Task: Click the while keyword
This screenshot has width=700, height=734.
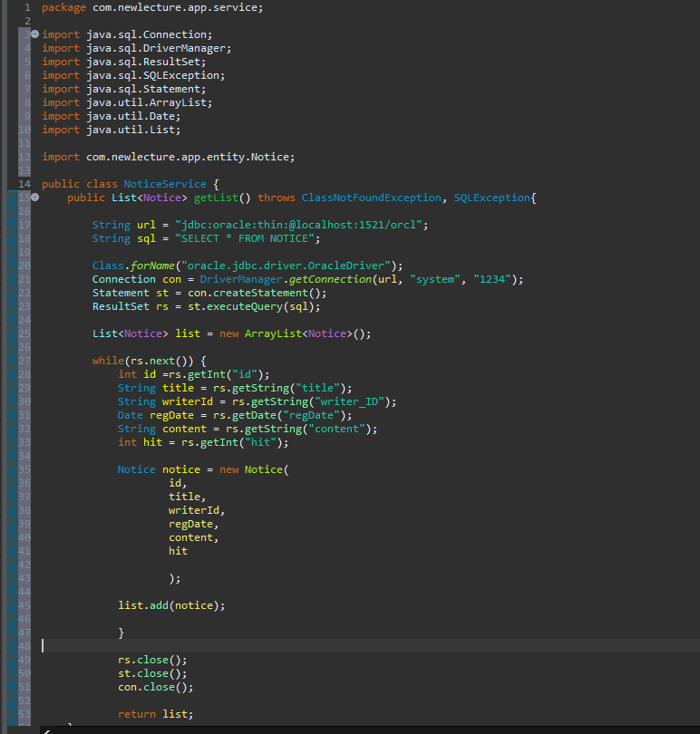Action: click(x=108, y=361)
